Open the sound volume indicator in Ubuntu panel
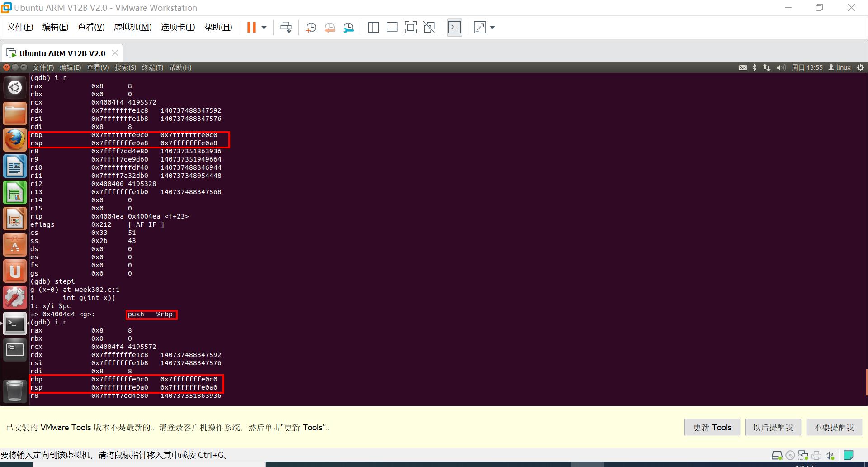 coord(781,67)
